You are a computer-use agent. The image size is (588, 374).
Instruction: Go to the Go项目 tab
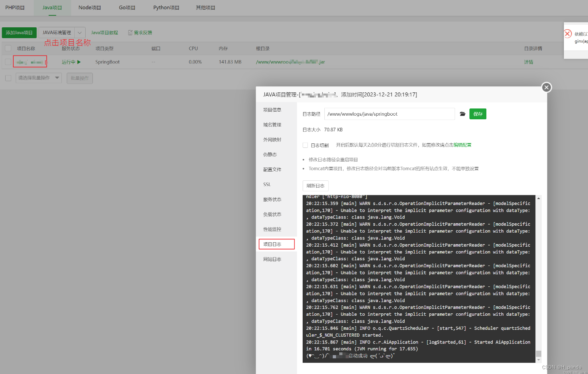(x=127, y=8)
